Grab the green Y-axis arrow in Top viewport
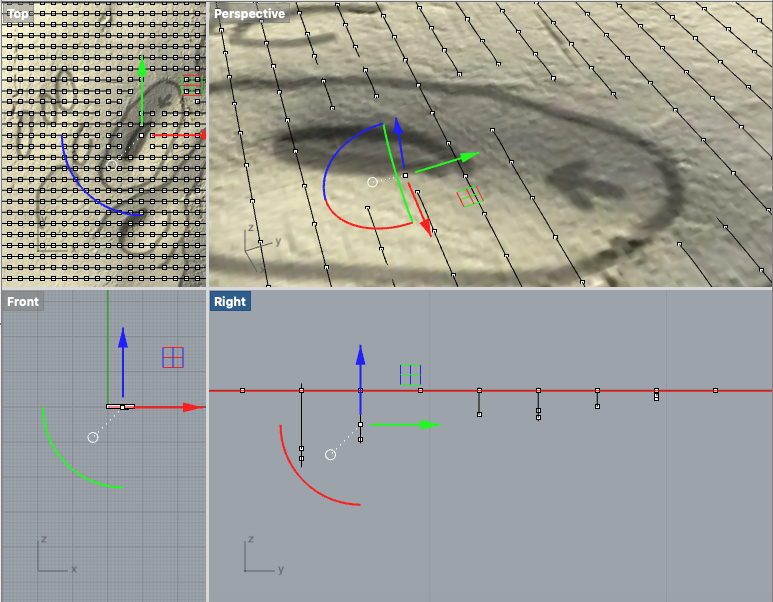The height and width of the screenshot is (602, 773). pos(142,89)
